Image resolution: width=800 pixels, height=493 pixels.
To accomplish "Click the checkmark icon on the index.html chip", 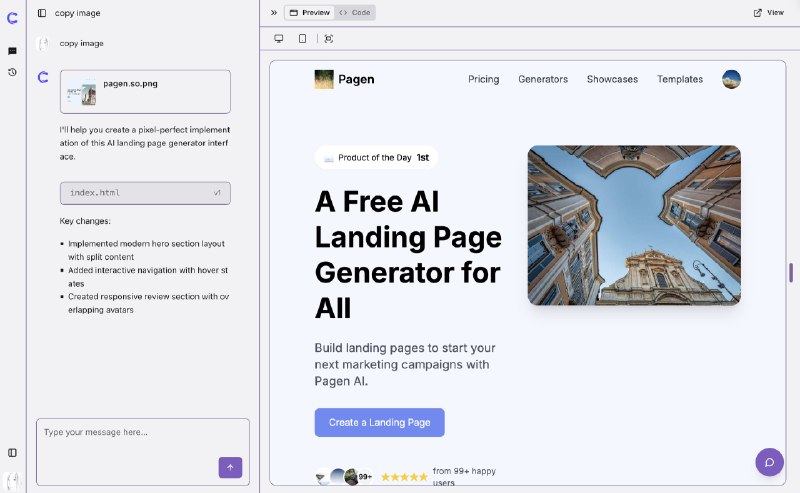I will pos(217,193).
